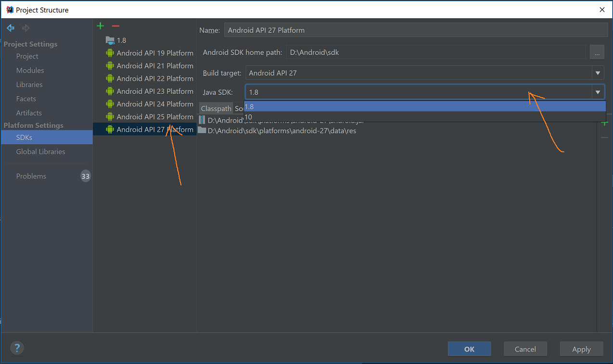Open the Artifacts settings page
Viewport: 613px width, 364px height.
[29, 113]
